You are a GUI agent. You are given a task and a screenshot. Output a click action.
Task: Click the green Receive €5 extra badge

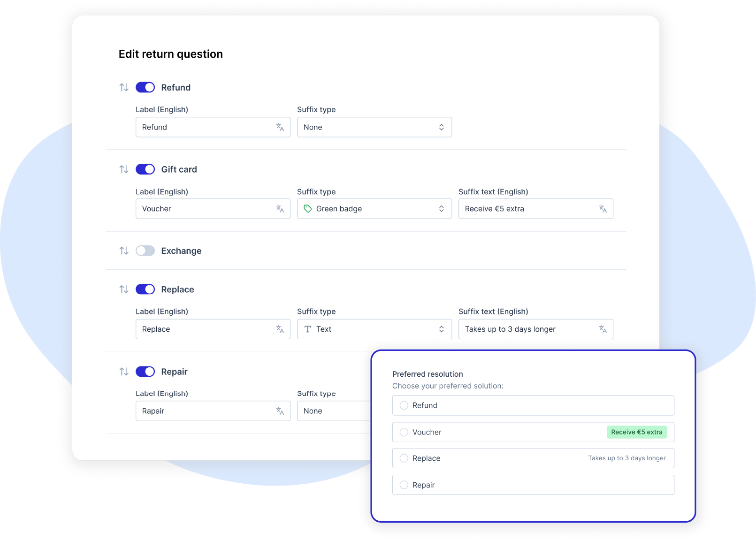click(x=637, y=432)
